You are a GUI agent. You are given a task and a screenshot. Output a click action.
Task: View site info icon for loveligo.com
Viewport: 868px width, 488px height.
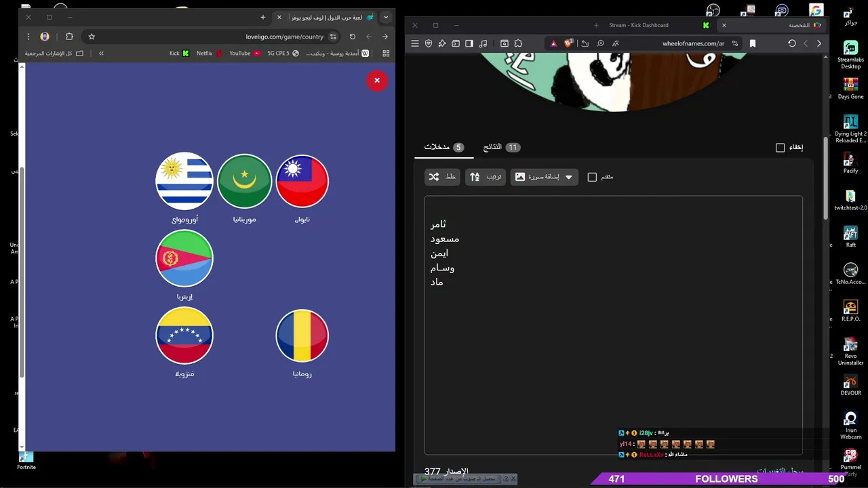point(333,37)
